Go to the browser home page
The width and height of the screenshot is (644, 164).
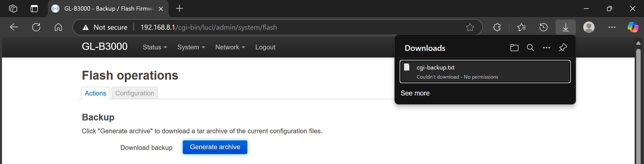click(58, 27)
